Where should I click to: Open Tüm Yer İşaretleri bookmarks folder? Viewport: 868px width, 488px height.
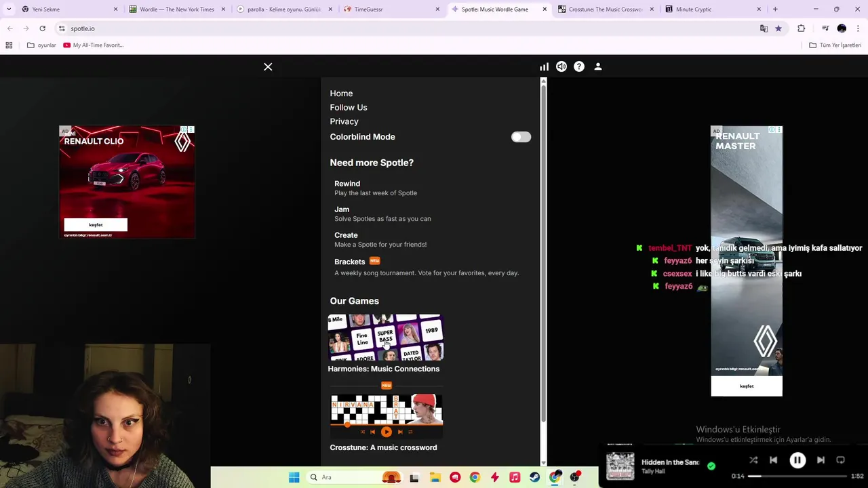click(x=835, y=45)
